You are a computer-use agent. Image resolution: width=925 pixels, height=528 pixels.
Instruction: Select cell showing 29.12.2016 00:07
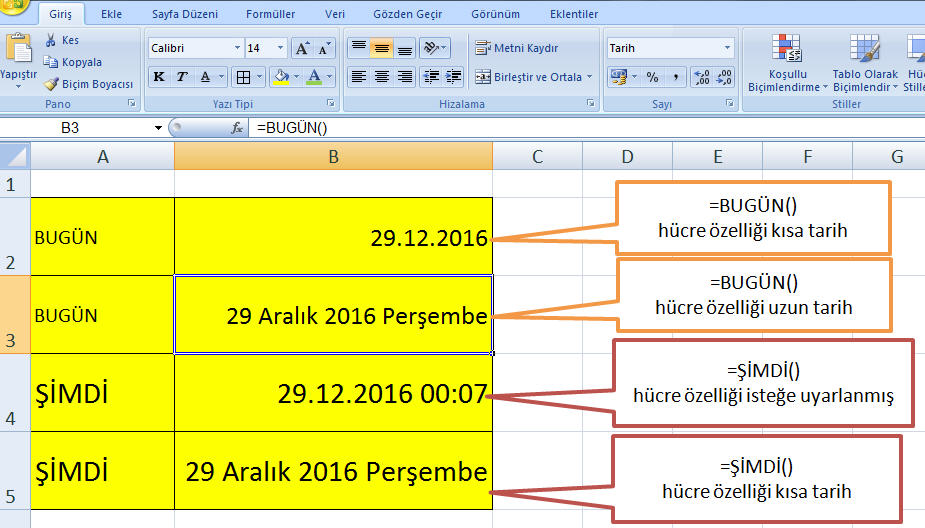(333, 393)
